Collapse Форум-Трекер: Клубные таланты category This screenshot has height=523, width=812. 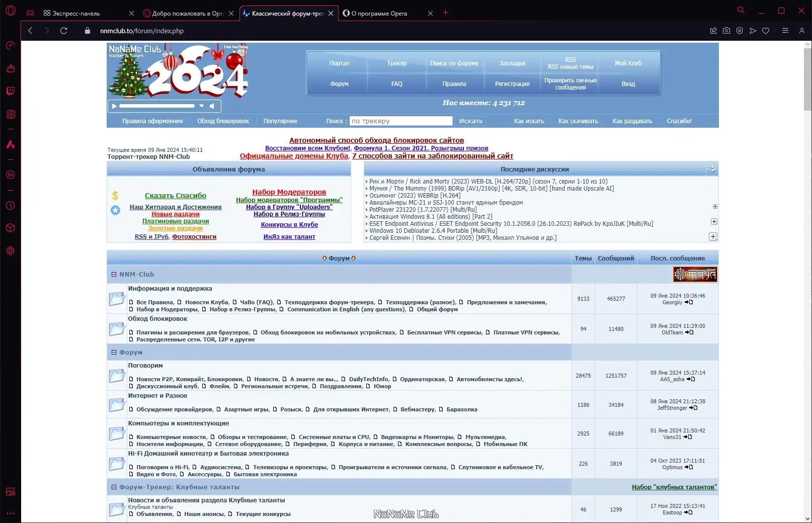[114, 487]
